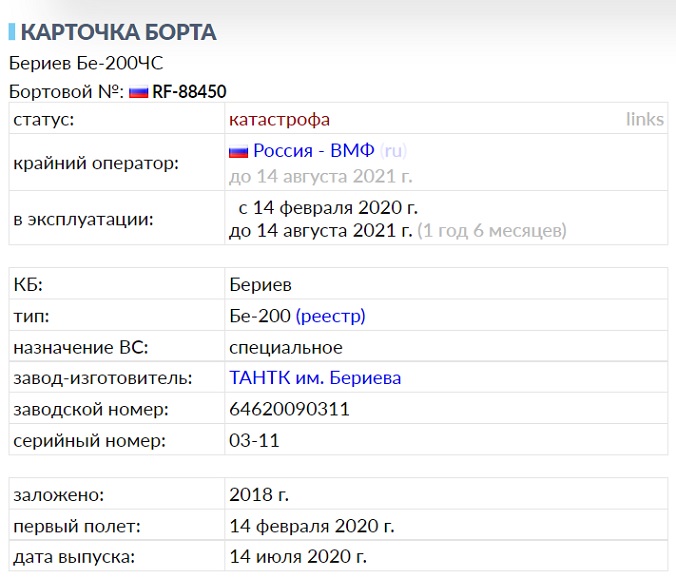676x578 pixels.
Task: Click serial number 03-11
Action: point(254,441)
